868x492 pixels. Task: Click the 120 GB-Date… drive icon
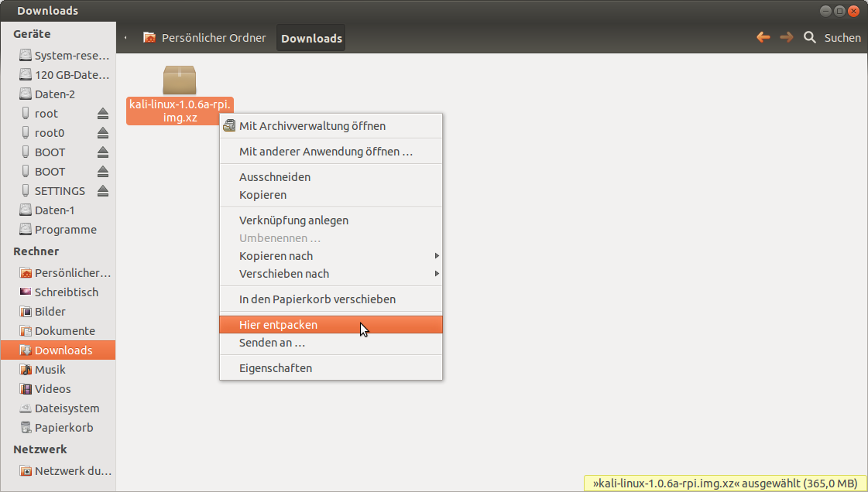tap(26, 74)
